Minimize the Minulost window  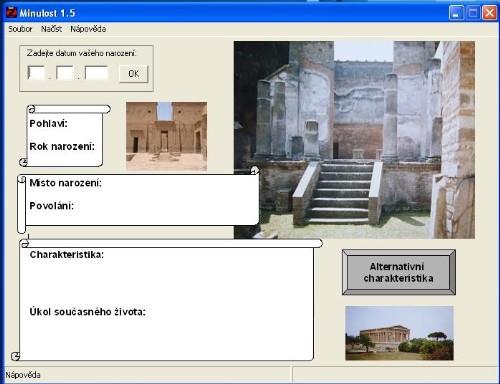tap(456, 13)
